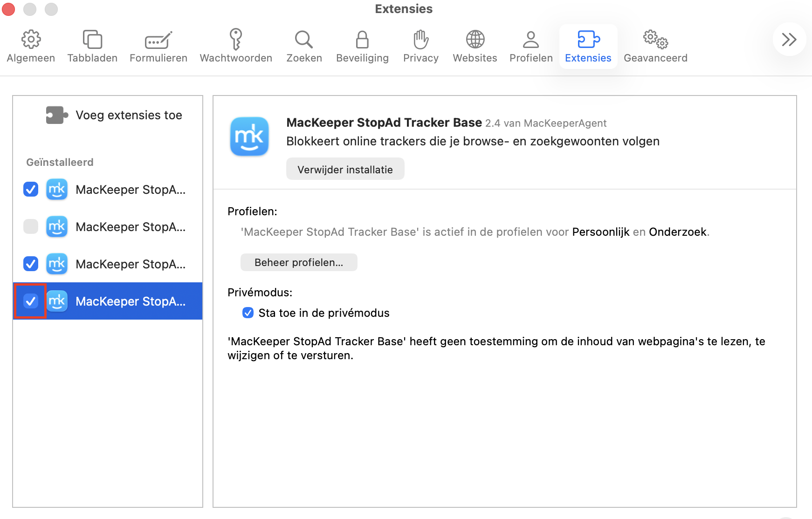Click the first MacKeeper StopAd list icon
812x519 pixels.
pos(57,190)
